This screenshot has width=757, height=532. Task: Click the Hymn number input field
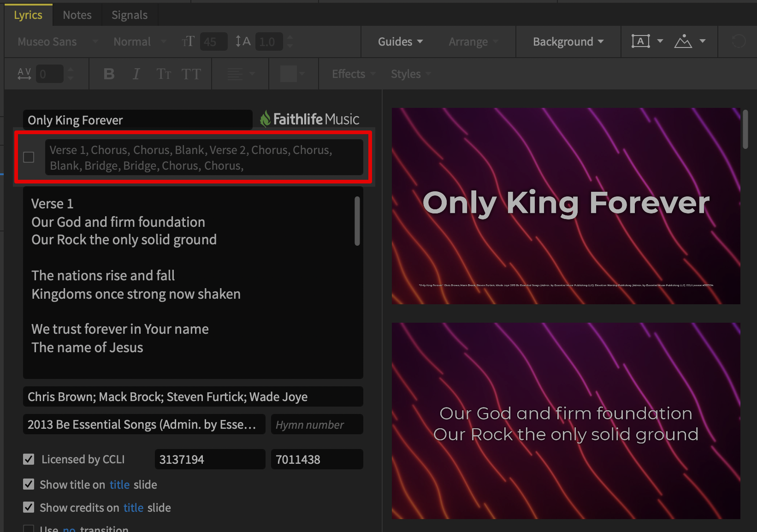(x=317, y=425)
